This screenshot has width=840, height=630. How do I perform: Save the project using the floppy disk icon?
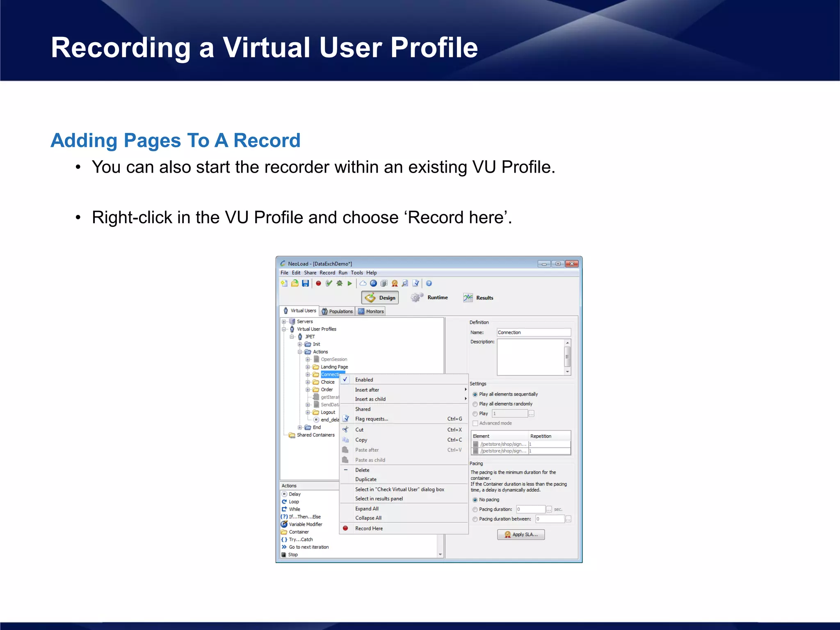point(305,283)
